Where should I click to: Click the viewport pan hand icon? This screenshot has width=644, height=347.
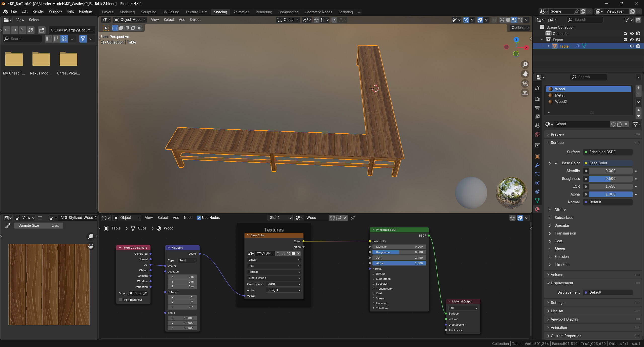525,74
